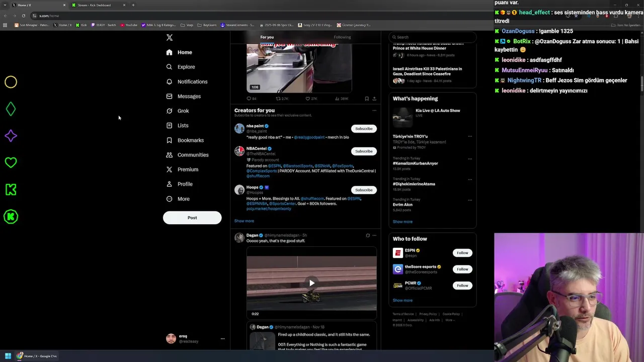Screen dimensions: 644x362
Task: Click Show more under What's happening
Action: (403, 222)
